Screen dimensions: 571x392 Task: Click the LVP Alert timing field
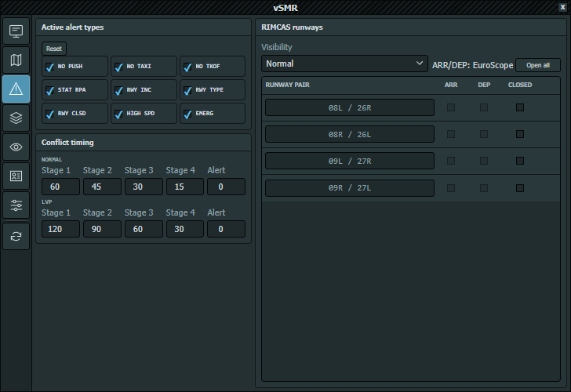click(226, 229)
